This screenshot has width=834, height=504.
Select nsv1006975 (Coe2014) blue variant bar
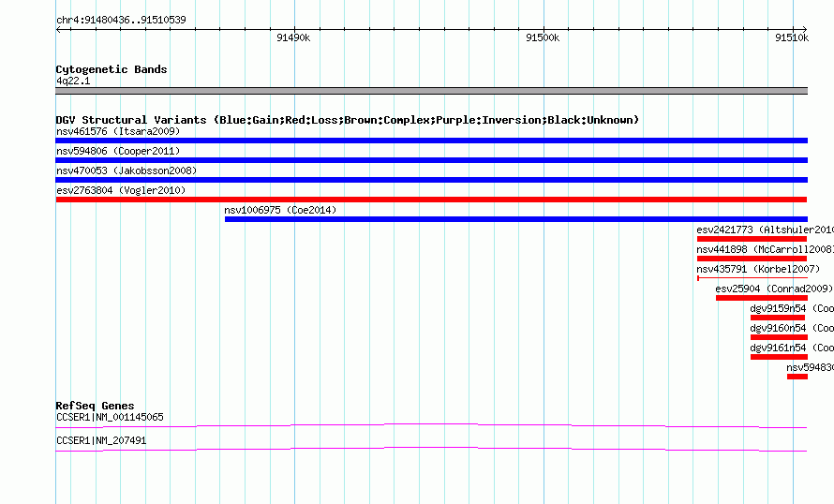516,219
